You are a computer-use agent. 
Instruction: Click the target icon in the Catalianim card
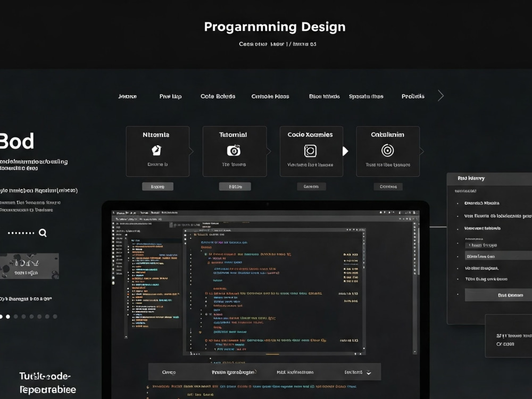coord(387,151)
